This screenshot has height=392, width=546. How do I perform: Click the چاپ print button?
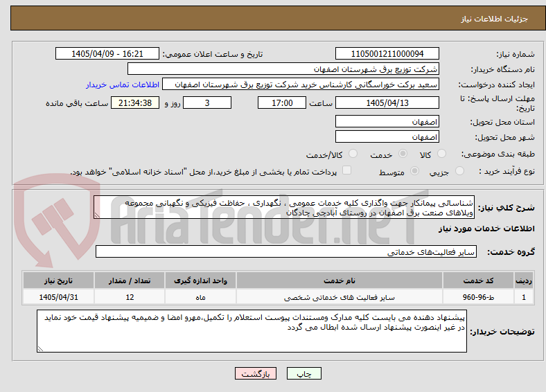click(304, 373)
